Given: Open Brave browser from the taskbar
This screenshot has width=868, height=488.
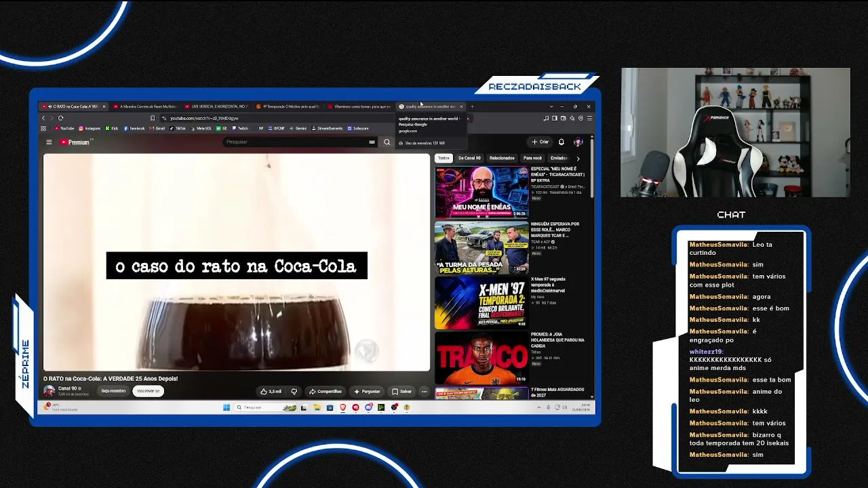Looking at the screenshot, I should 342,407.
